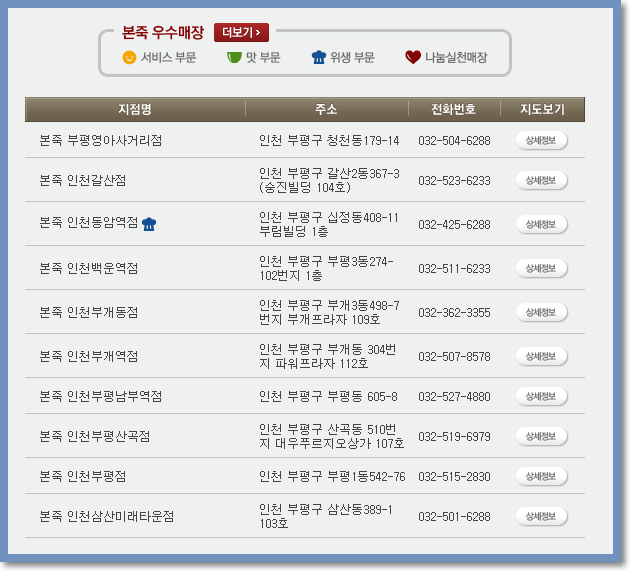Click address 인천 부평구 부평동 605-8
The height and width of the screenshot is (571, 630).
pyautogui.click(x=328, y=396)
